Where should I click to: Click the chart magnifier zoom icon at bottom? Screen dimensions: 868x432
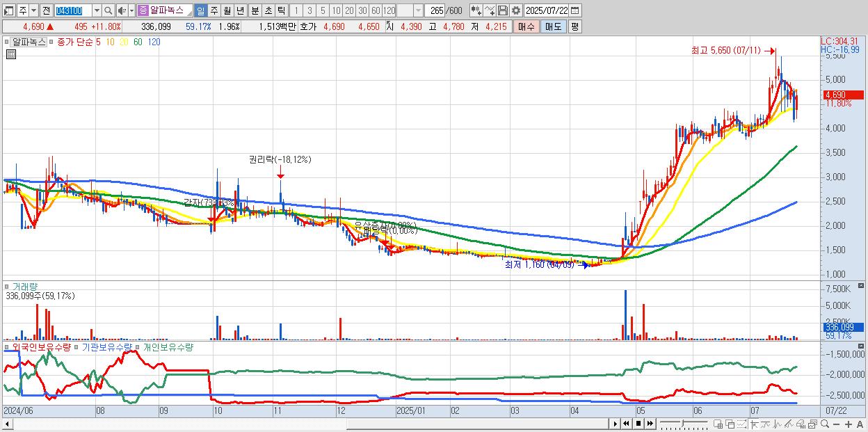825,424
